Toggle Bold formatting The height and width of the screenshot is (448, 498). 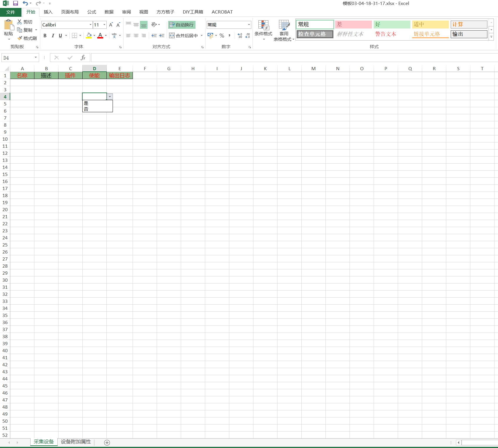[45, 36]
